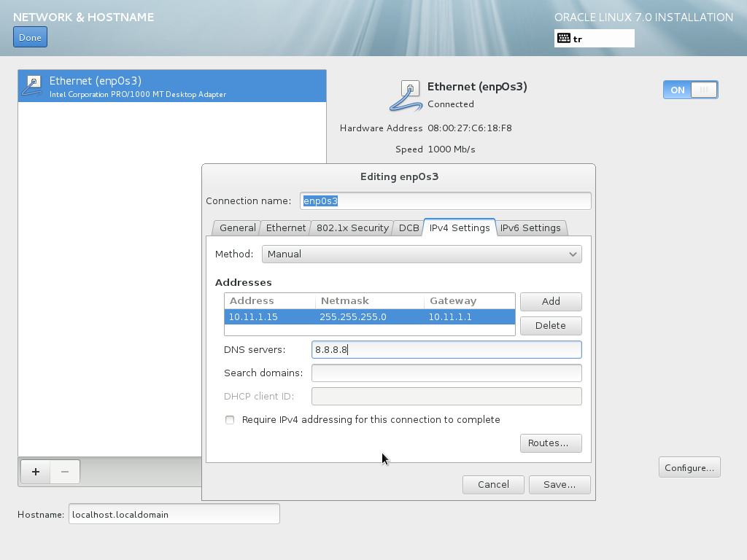This screenshot has height=560, width=747.
Task: Click the Hostname text field
Action: (x=174, y=514)
